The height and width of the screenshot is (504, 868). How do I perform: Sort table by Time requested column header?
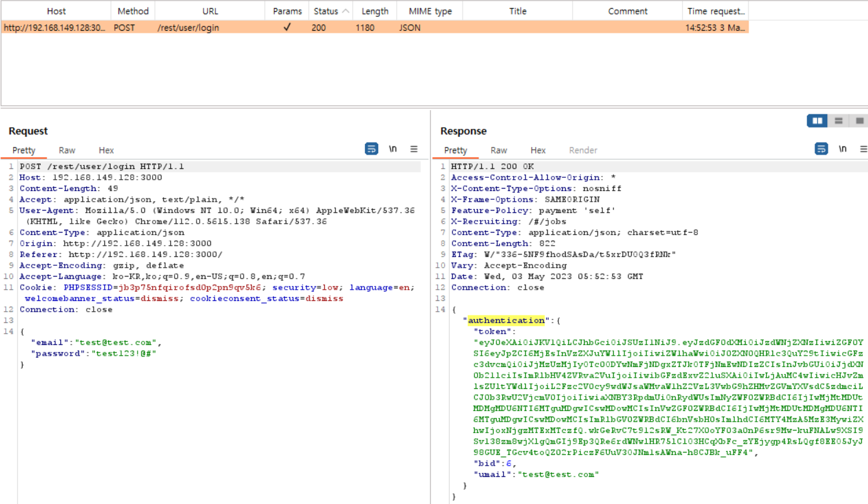(x=715, y=11)
